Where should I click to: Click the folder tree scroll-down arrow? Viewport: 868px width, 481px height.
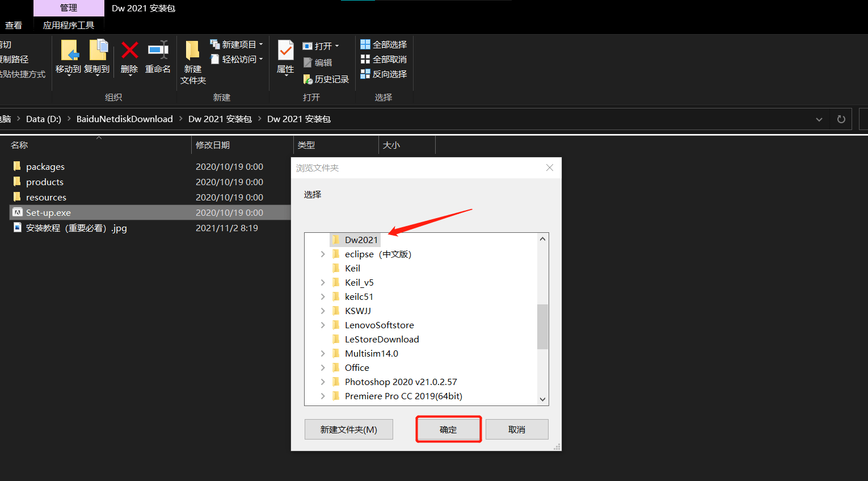click(x=543, y=399)
